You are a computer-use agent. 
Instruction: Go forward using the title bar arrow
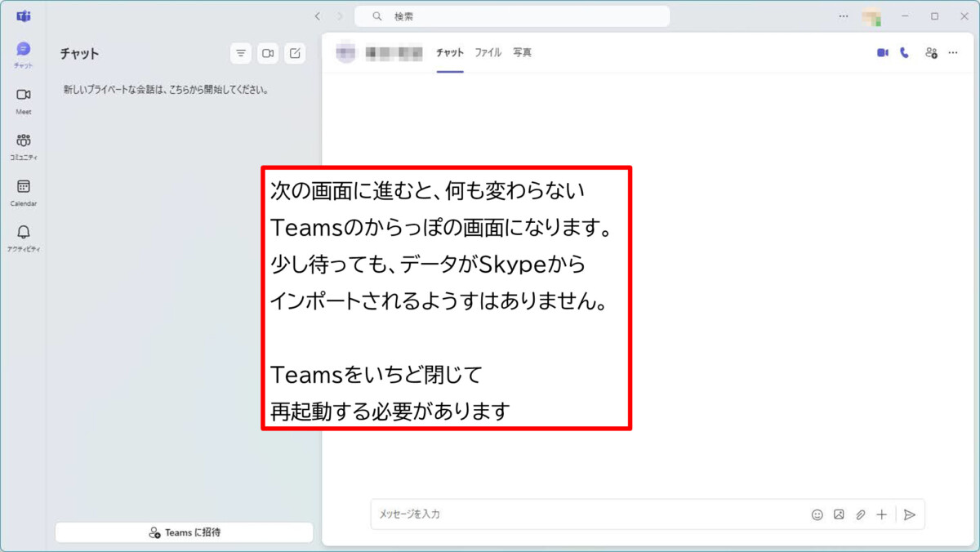tap(340, 16)
